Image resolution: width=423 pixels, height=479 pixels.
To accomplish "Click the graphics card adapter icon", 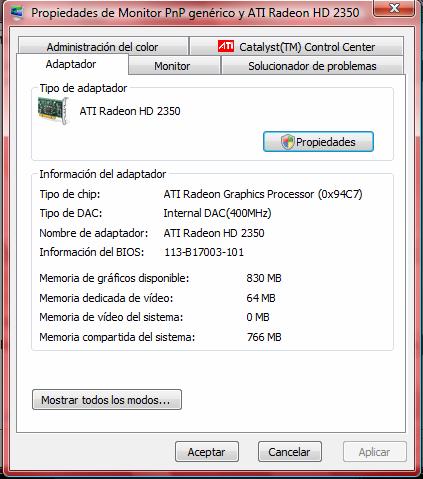I will pos(53,111).
